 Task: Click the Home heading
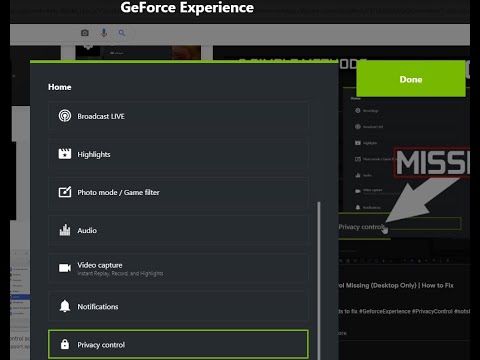pos(60,87)
